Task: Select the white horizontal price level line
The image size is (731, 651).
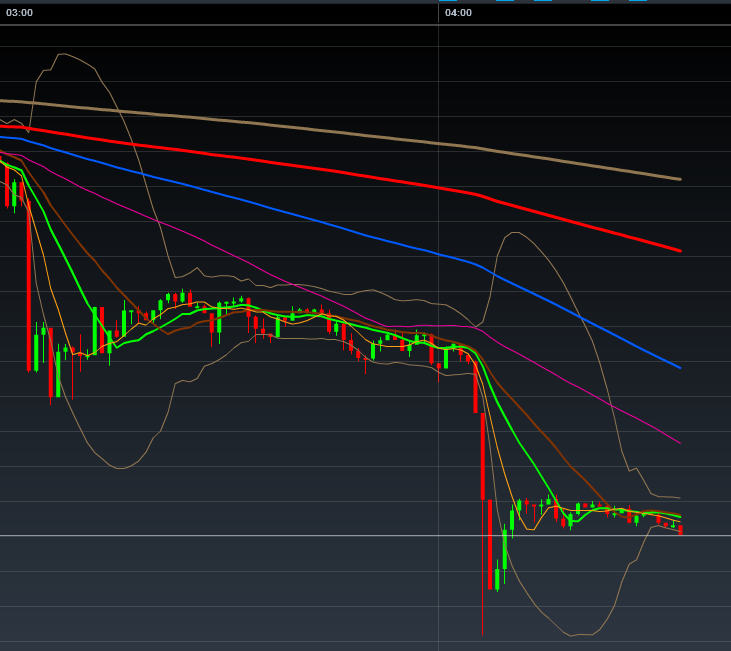Action: pyautogui.click(x=366, y=535)
